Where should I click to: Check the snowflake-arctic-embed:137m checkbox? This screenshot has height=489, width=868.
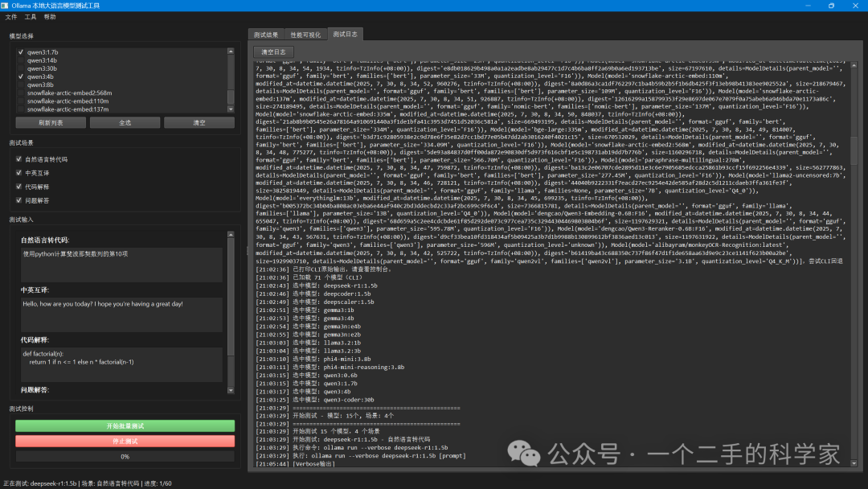click(21, 109)
